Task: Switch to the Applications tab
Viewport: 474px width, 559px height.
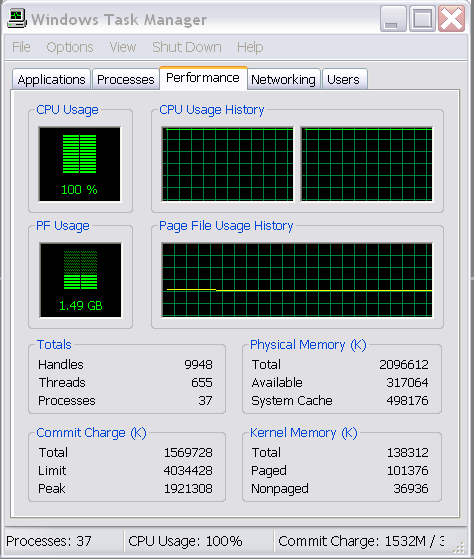Action: coord(51,79)
